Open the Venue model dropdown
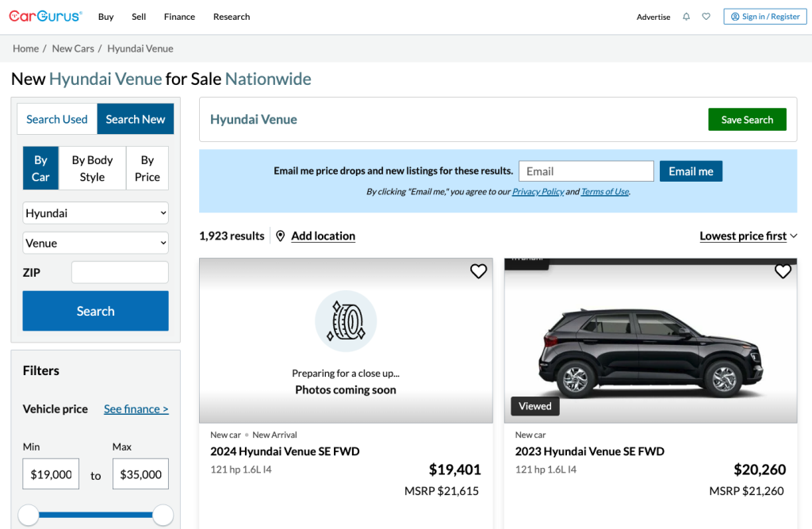The width and height of the screenshot is (812, 529). point(95,243)
